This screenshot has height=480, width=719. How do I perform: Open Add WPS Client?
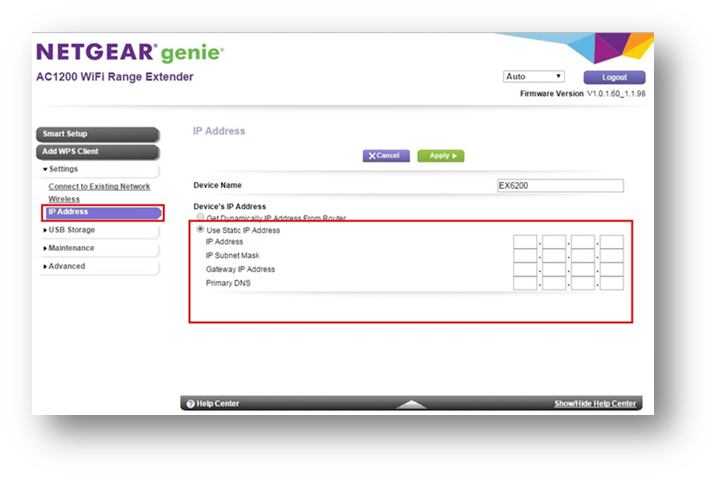(98, 151)
